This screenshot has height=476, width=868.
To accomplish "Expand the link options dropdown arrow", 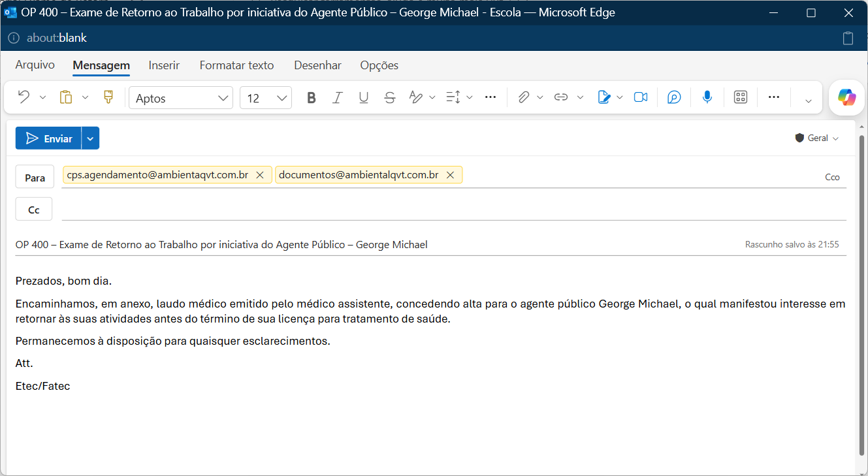I will [x=580, y=98].
